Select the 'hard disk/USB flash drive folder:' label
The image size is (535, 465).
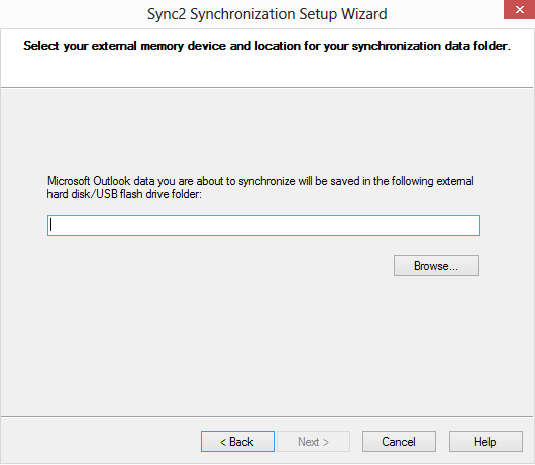(124, 194)
